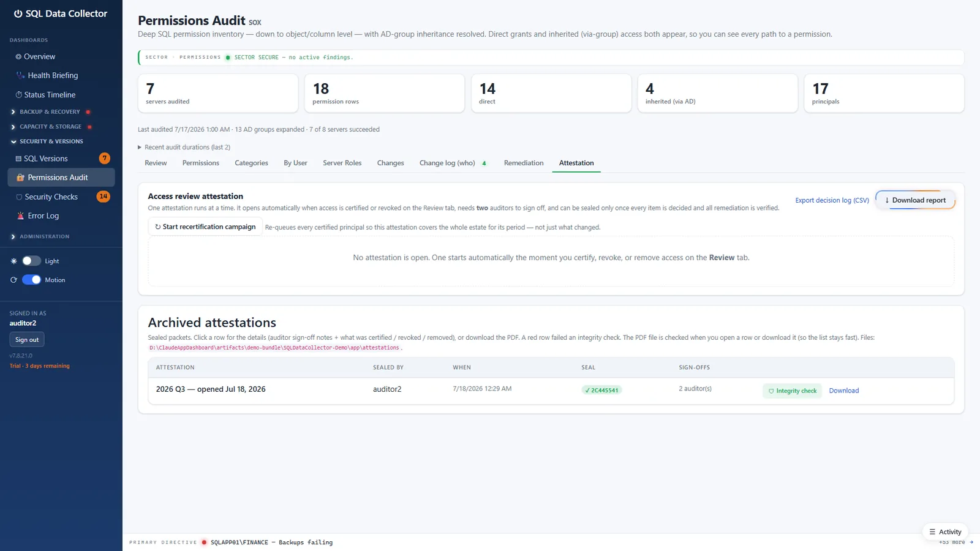Click the motion refresh icon beside Motion

coord(14,280)
